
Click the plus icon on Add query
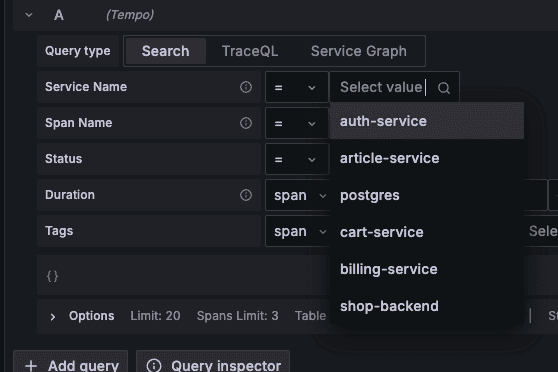[x=31, y=366]
